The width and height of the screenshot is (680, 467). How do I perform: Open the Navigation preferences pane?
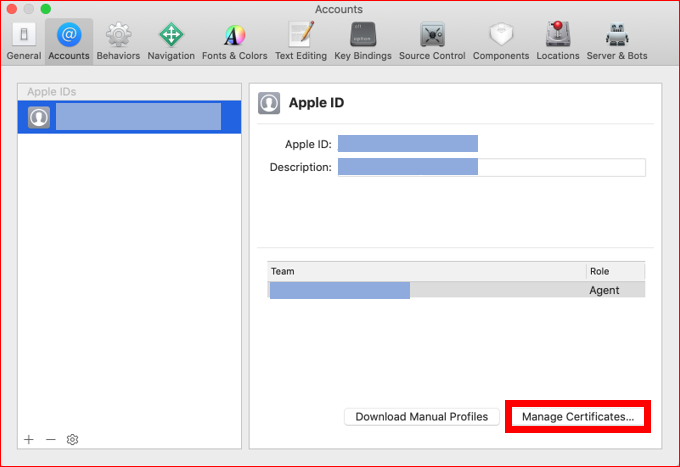(171, 42)
